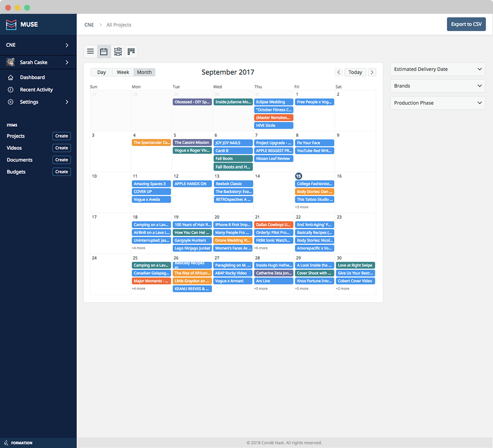The image size is (493, 448).
Task: Open Projects in the sidebar
Action: 16,136
